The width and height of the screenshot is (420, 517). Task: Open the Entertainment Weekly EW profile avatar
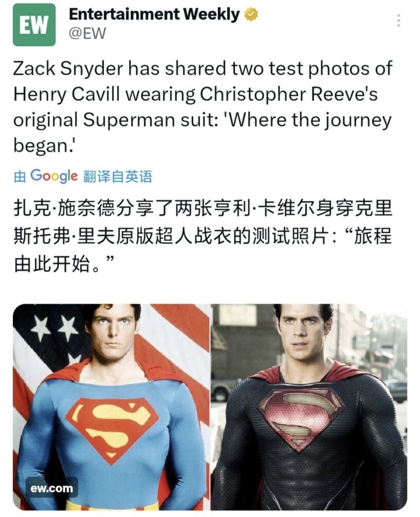coord(34,25)
